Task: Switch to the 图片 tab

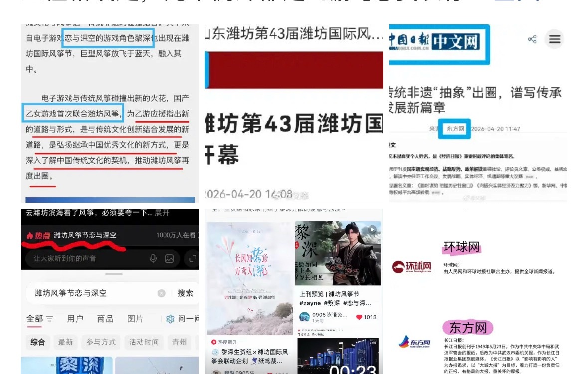Action: point(135,319)
